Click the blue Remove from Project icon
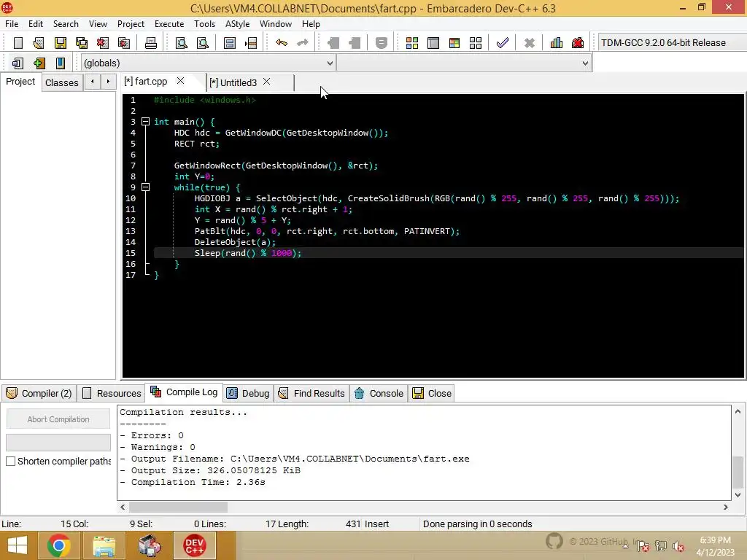This screenshot has width=747, height=560. coord(60,63)
